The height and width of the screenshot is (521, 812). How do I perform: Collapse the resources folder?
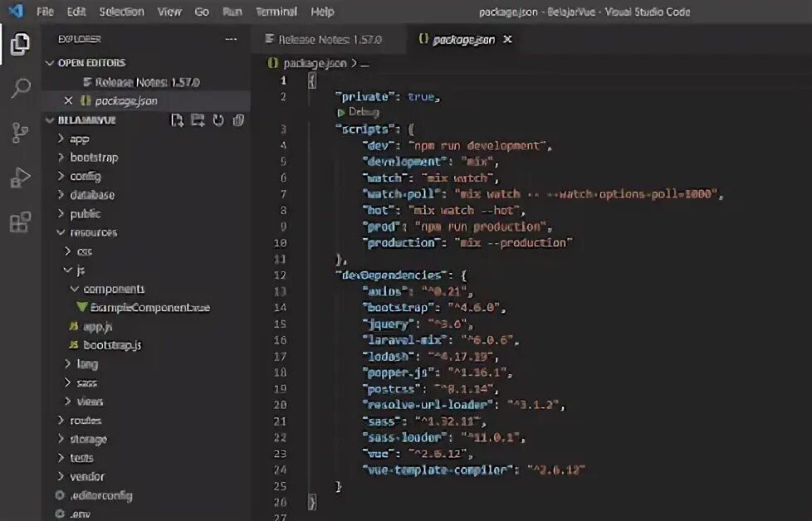tap(61, 232)
